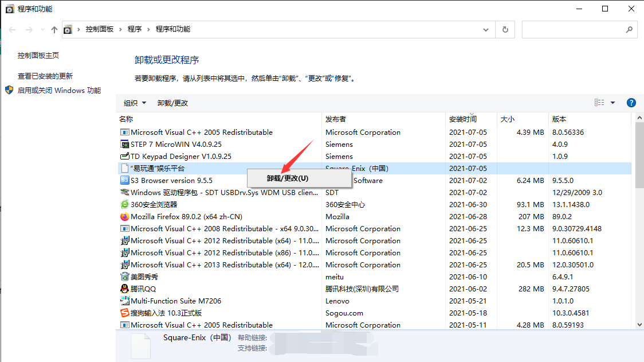Click size 93.1 MB cell
Image resolution: width=644 pixels, height=362 pixels.
530,204
